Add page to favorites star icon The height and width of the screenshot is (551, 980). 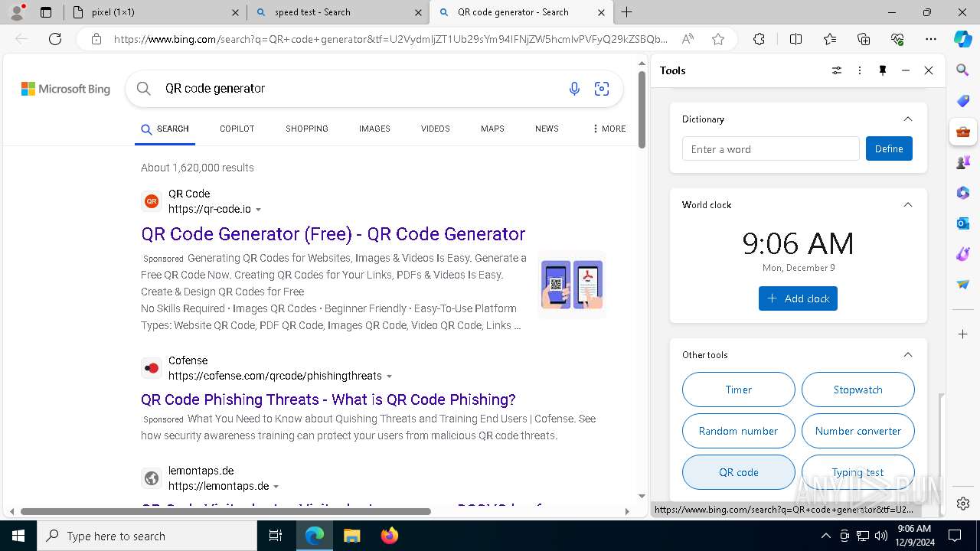[718, 39]
